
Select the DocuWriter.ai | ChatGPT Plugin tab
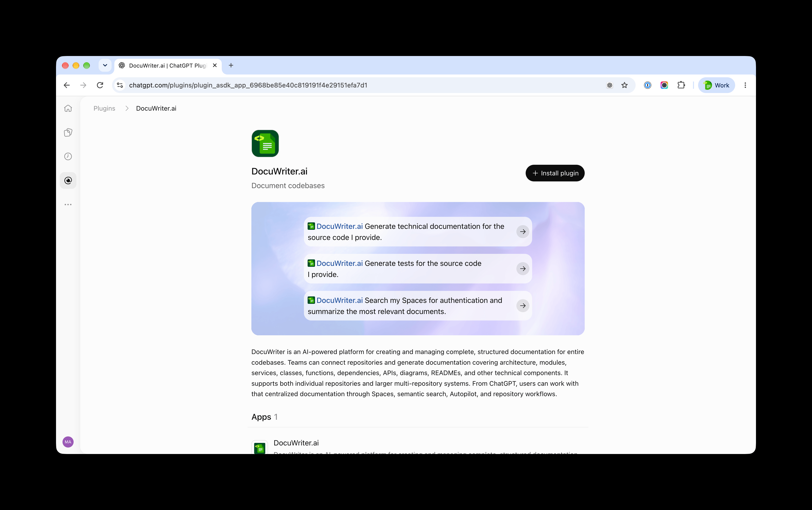pyautogui.click(x=168, y=66)
